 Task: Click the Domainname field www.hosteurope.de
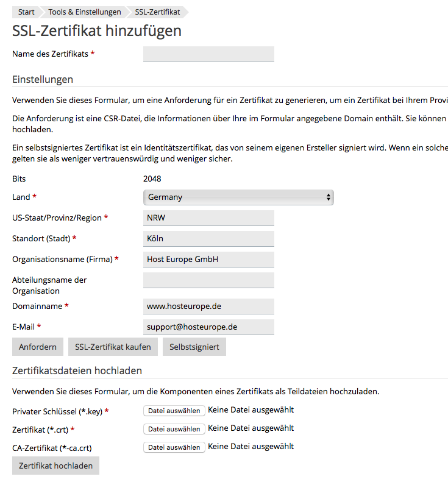coord(208,306)
